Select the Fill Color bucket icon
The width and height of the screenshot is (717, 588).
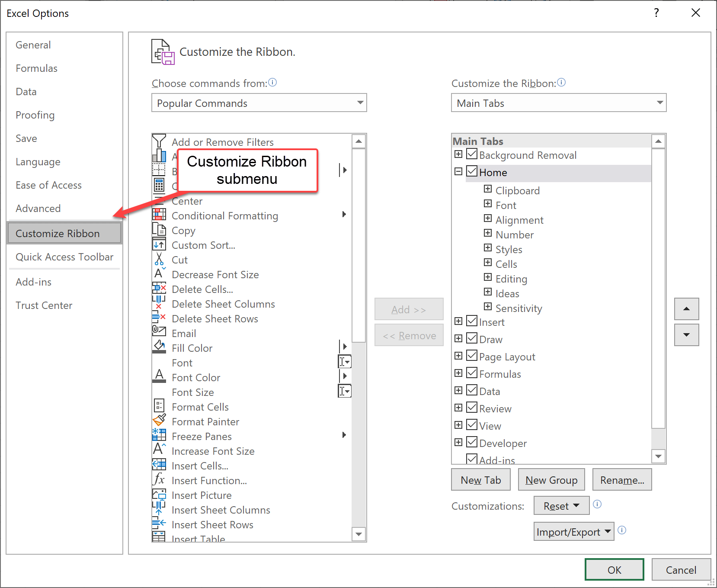pos(159,347)
